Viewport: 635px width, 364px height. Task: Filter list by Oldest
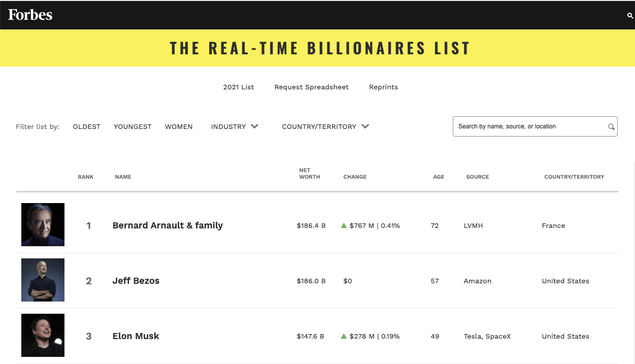87,126
